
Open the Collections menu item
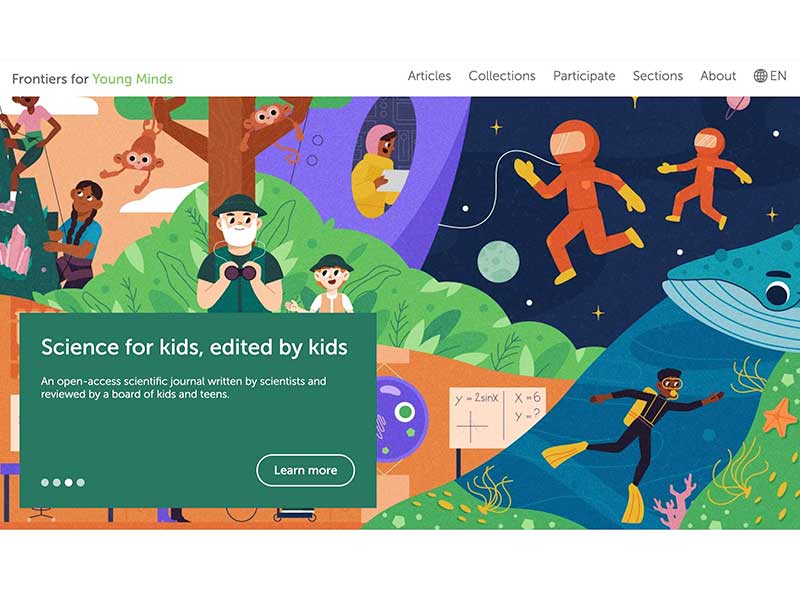tap(502, 76)
